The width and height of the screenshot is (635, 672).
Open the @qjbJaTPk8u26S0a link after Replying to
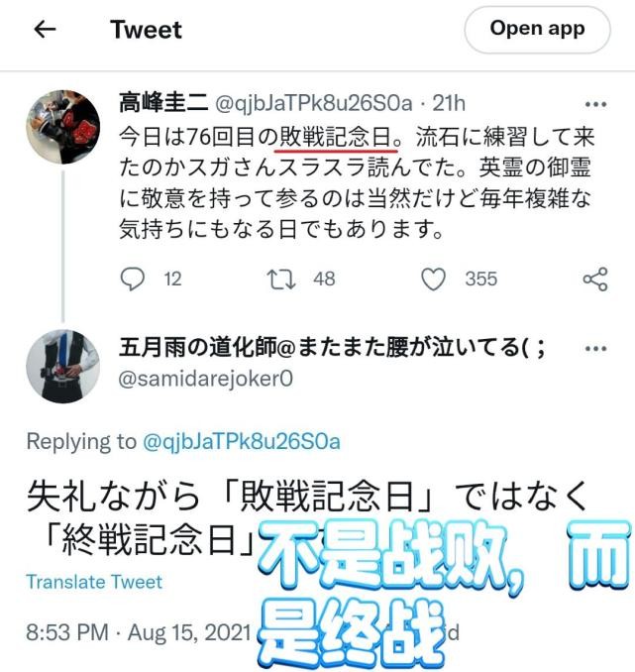click(242, 441)
